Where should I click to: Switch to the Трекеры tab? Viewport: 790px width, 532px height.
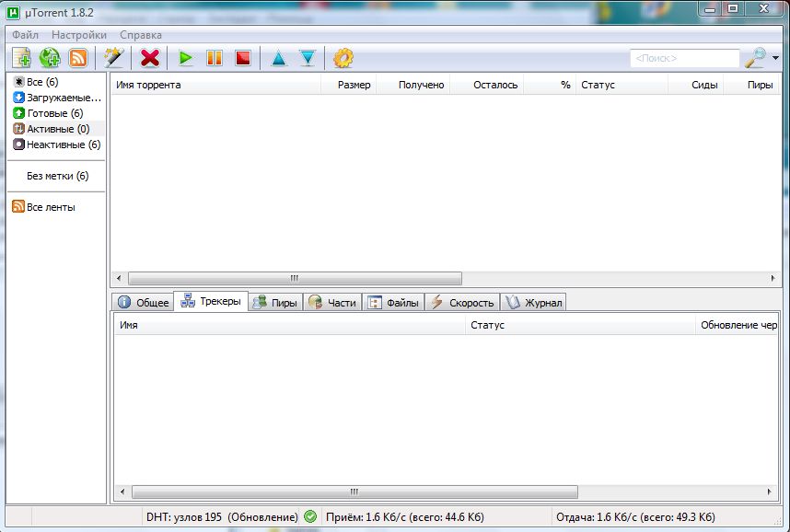point(211,301)
